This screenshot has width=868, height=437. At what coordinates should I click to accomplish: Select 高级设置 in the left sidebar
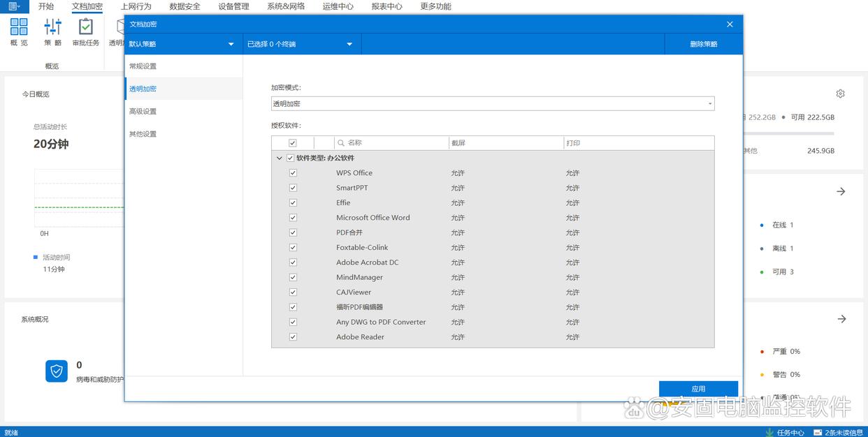[x=143, y=112]
